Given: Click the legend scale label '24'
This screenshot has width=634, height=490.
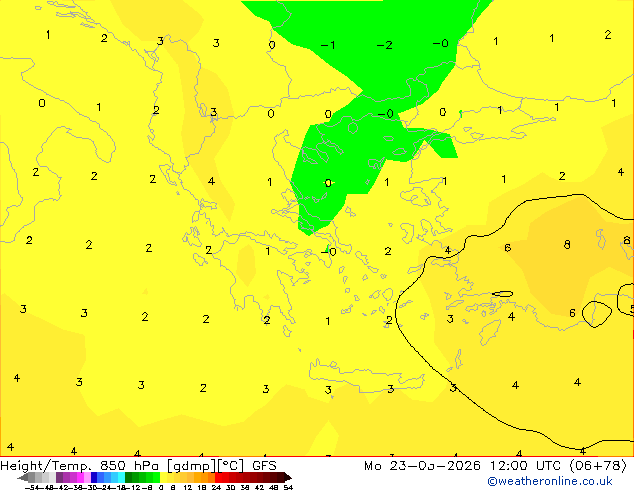Looking at the screenshot, I should 216,487.
